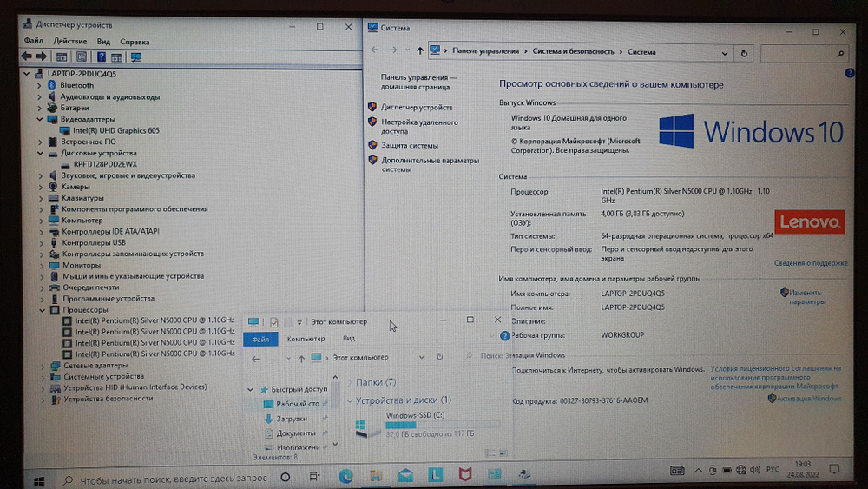Collapse the Видеоадаптеры category

coord(40,119)
